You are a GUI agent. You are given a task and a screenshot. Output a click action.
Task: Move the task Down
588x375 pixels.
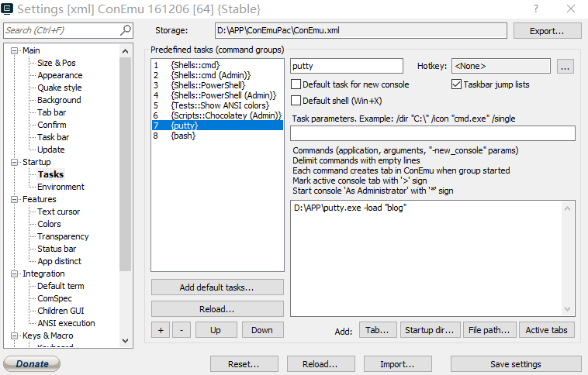point(262,330)
